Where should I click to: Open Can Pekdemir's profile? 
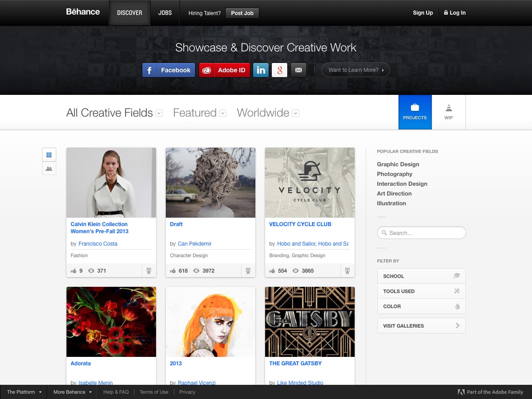(195, 244)
